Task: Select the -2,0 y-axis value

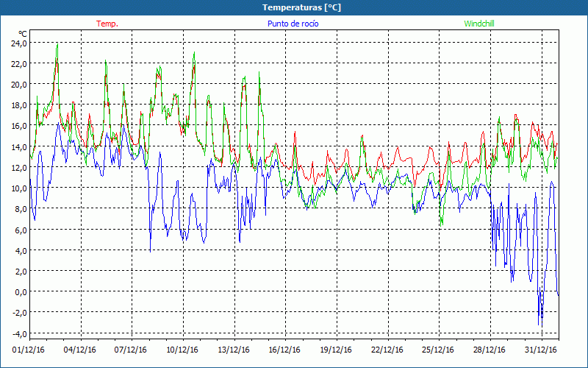Action: coord(20,313)
